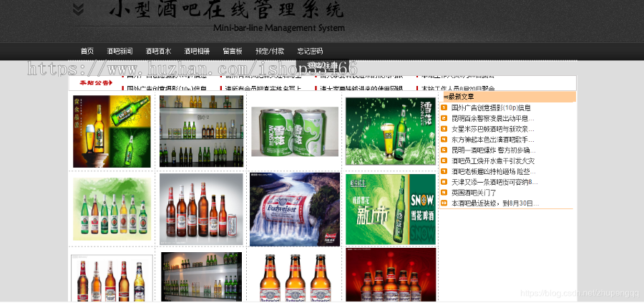Open the bright bar shelf photo in top row
The height and width of the screenshot is (303, 644).
(201, 132)
